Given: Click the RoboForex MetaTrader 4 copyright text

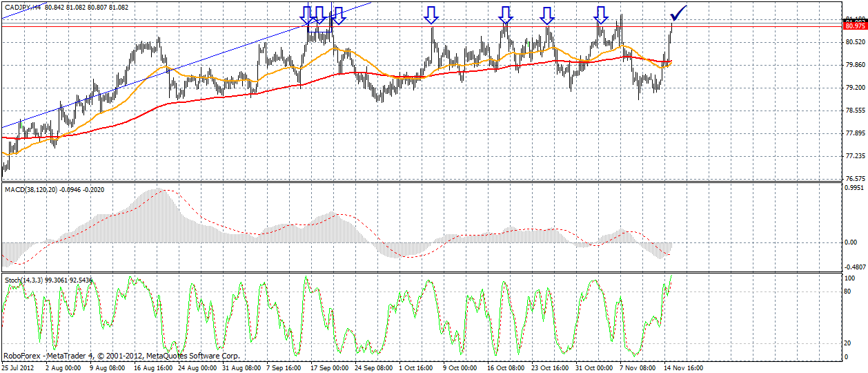Looking at the screenshot, I should [x=121, y=356].
